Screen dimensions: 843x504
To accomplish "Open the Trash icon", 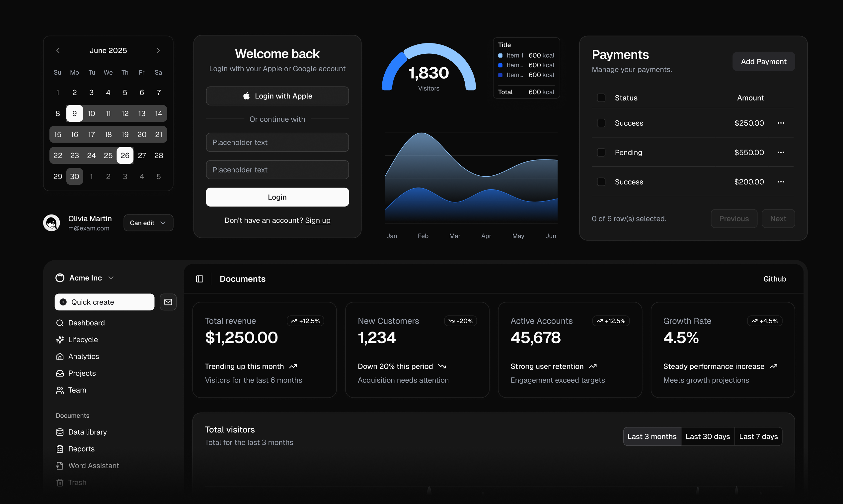I will [60, 482].
